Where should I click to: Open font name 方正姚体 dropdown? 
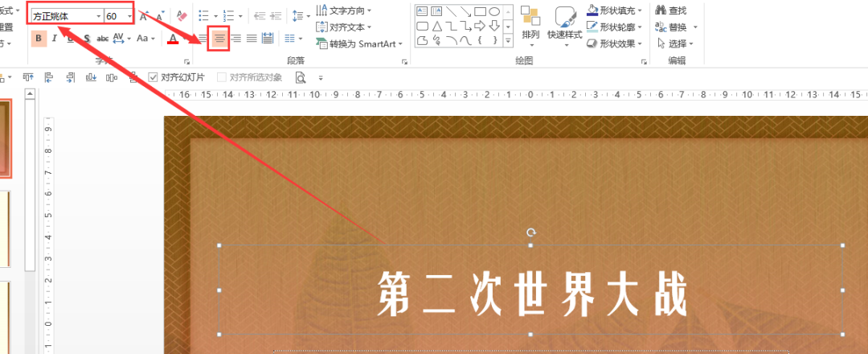[99, 16]
